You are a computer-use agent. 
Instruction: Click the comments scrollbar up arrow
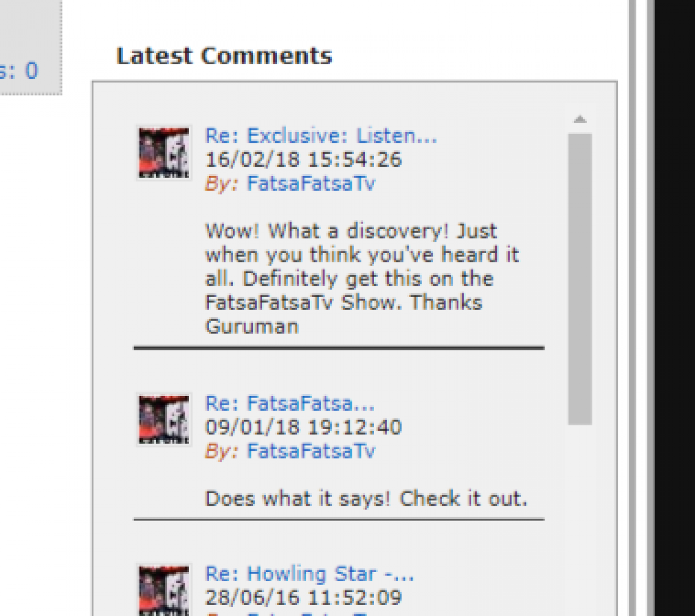(580, 120)
